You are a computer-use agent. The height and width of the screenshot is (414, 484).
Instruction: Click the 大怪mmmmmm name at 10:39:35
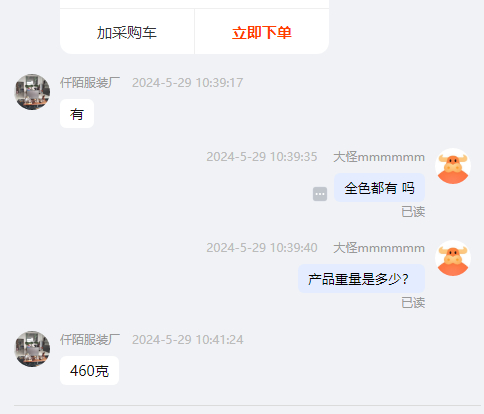point(379,157)
